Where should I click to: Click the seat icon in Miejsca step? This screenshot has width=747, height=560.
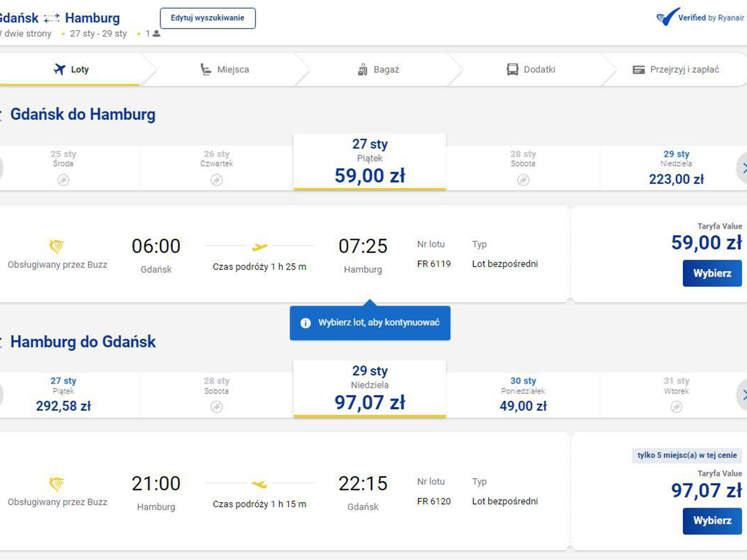pos(205,70)
